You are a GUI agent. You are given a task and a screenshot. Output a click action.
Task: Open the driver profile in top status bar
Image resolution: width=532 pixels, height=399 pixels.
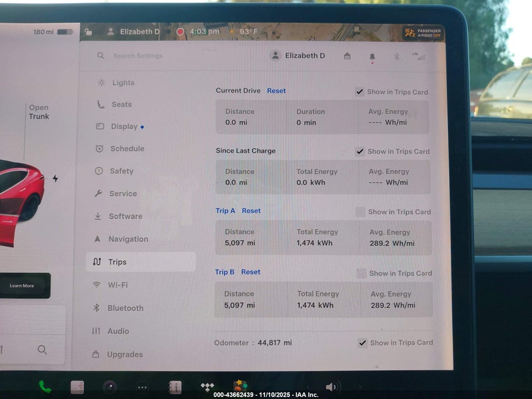(133, 32)
